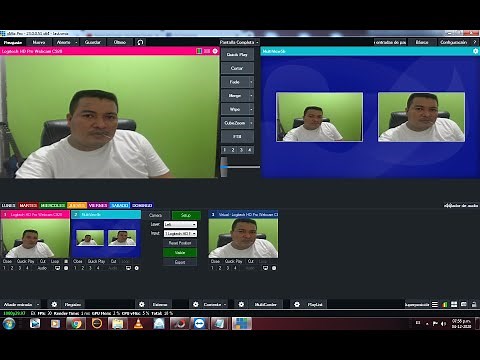
Task: Click monitor icon on input 3 controls
Action: [x=265, y=268]
